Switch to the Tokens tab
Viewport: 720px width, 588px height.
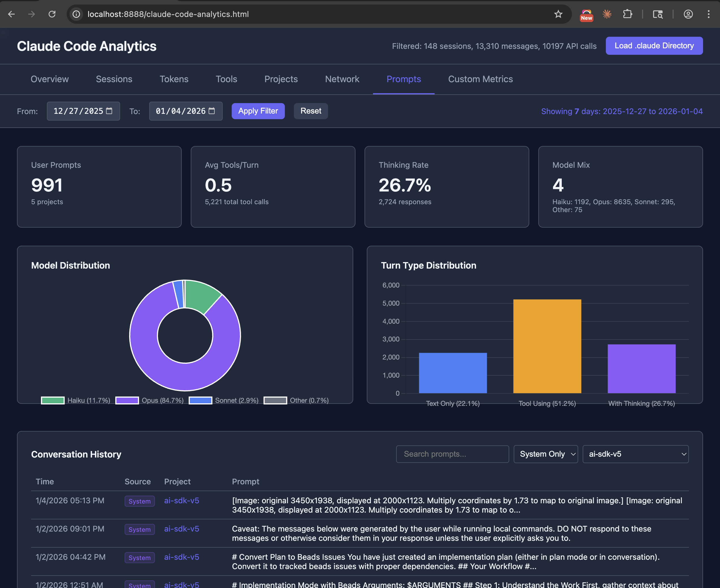pyautogui.click(x=174, y=79)
